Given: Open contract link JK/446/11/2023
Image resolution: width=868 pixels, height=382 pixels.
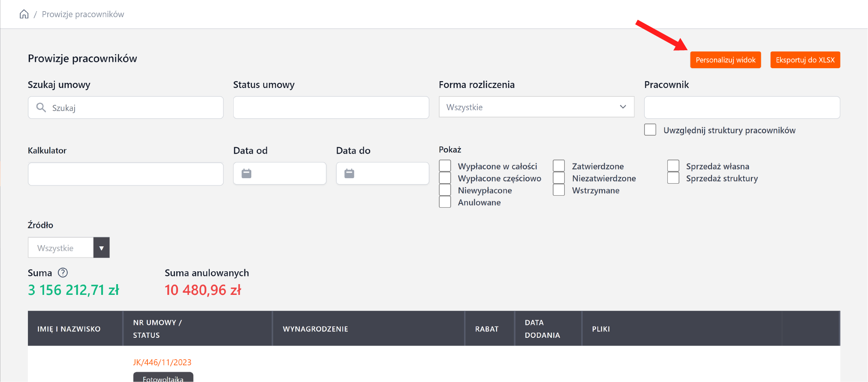Looking at the screenshot, I should pos(162,362).
